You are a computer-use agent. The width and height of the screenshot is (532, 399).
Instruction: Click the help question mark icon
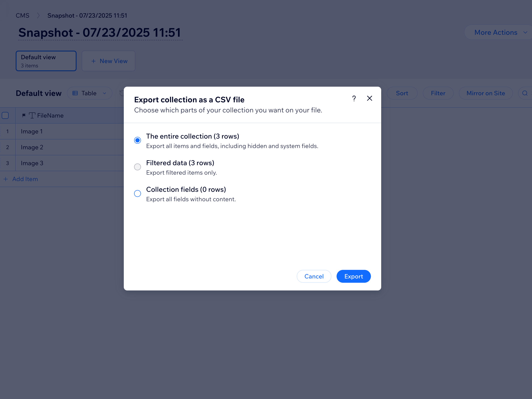click(354, 99)
